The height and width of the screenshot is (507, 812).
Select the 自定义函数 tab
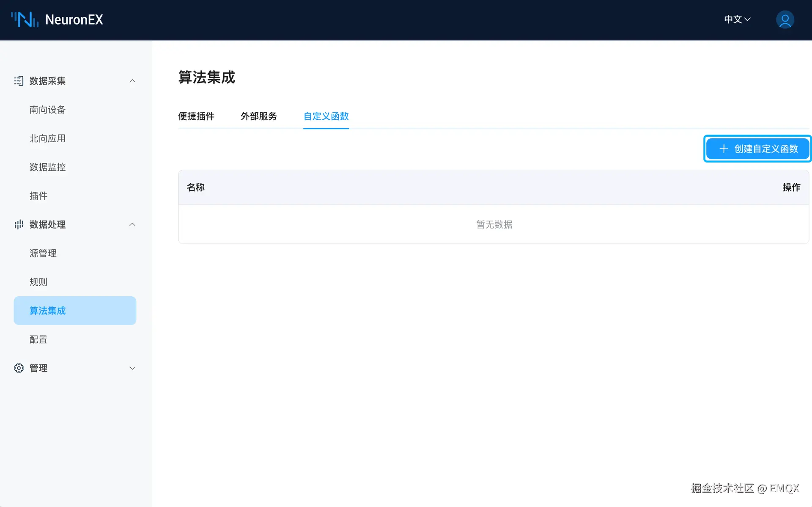[x=326, y=116]
